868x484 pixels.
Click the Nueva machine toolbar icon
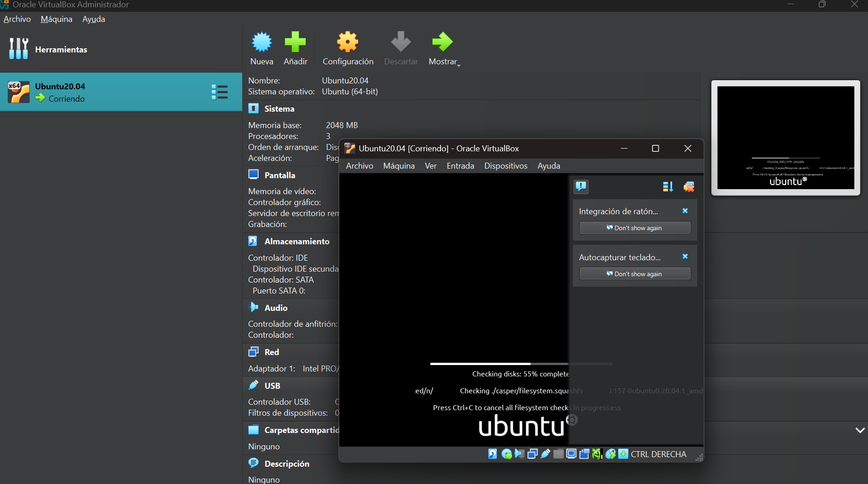[x=261, y=42]
